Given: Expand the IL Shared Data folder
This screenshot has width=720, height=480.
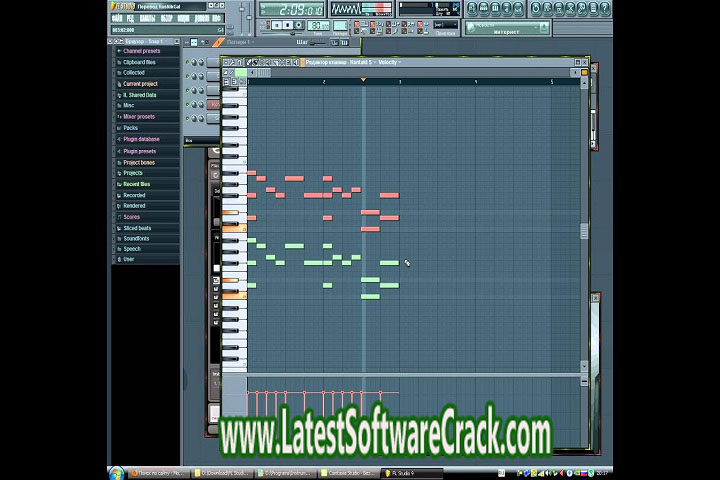Looking at the screenshot, I should 146,95.
